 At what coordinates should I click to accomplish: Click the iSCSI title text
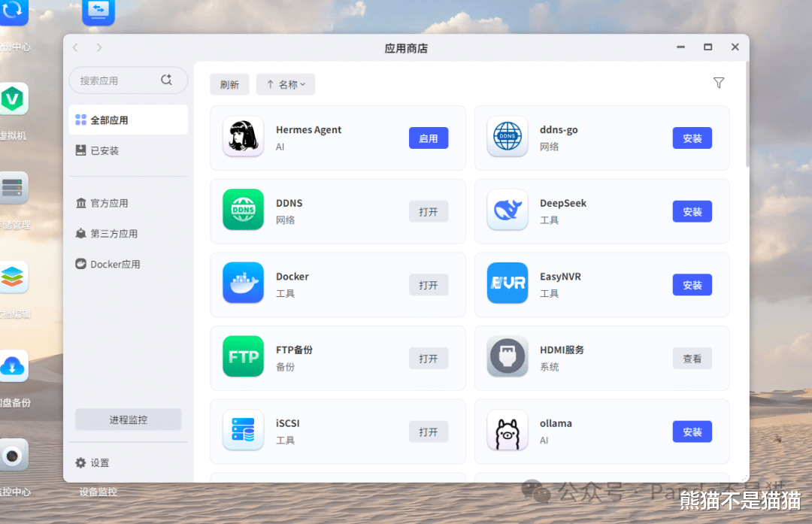[287, 423]
